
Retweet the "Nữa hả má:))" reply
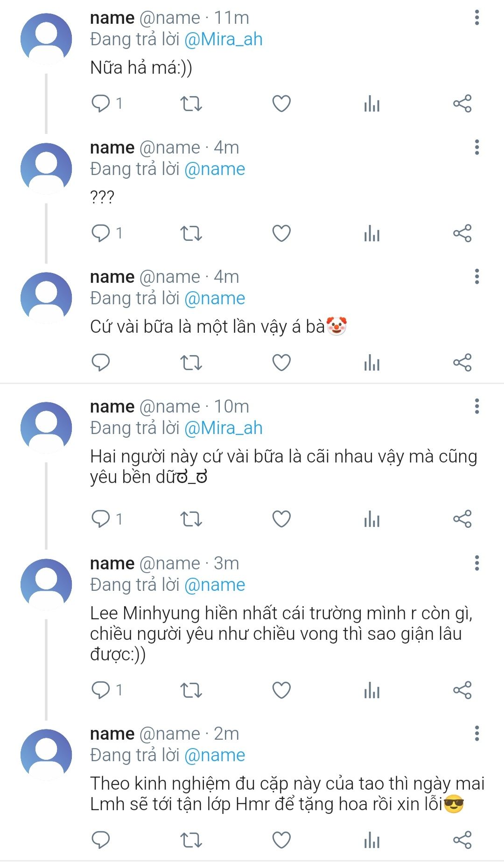click(x=191, y=104)
